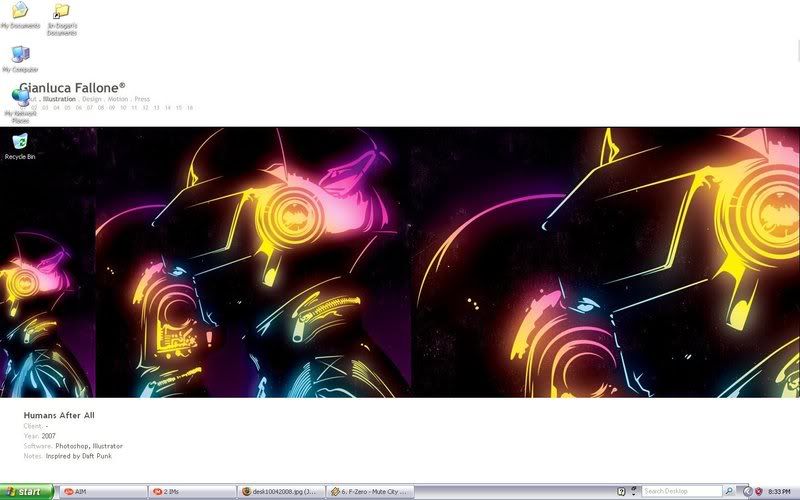Image resolution: width=800 pixels, height=500 pixels.
Task: Switch to the AIM taskbar window
Action: (x=100, y=492)
